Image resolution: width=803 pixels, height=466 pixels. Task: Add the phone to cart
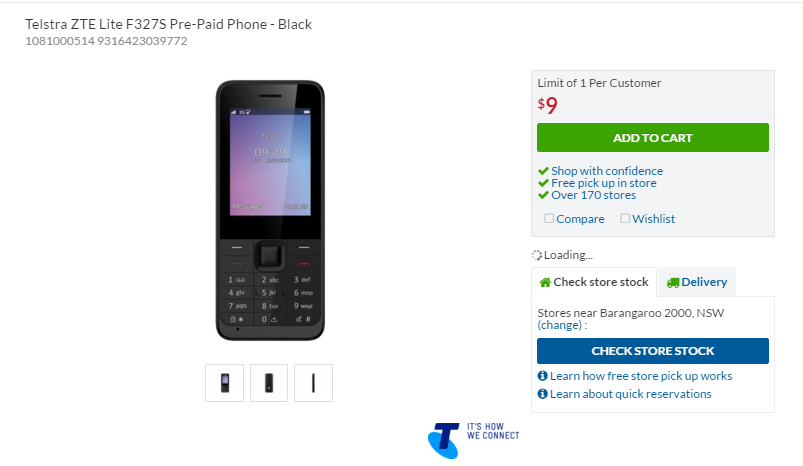653,138
